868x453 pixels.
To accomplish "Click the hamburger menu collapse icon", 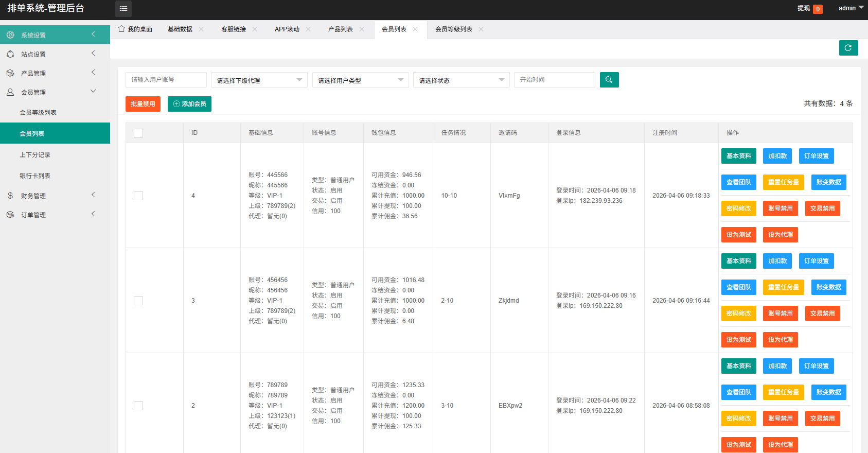I will [123, 9].
